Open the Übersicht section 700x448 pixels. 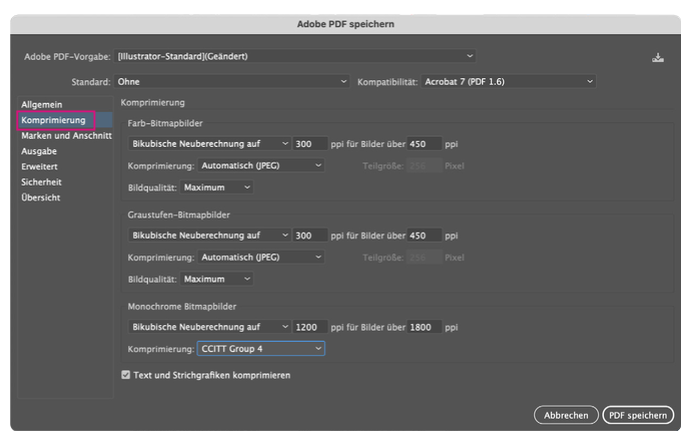coord(42,198)
